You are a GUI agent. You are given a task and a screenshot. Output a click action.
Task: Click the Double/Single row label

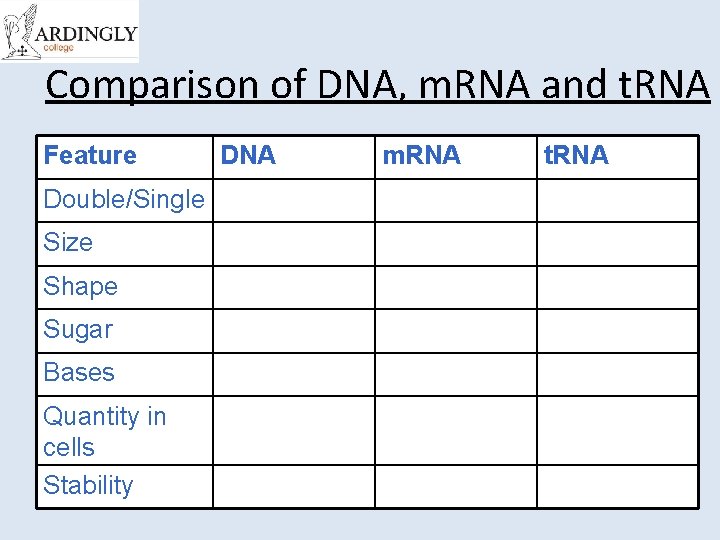(x=124, y=200)
